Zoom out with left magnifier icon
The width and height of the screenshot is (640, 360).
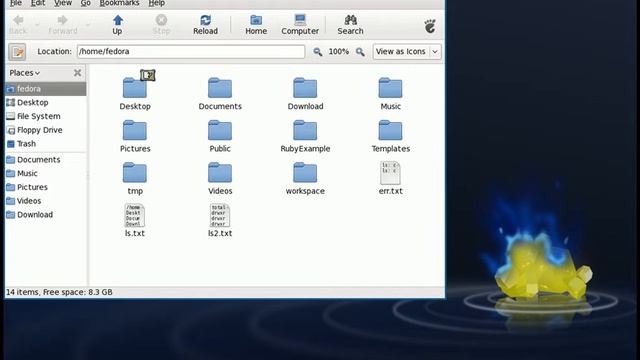[318, 52]
